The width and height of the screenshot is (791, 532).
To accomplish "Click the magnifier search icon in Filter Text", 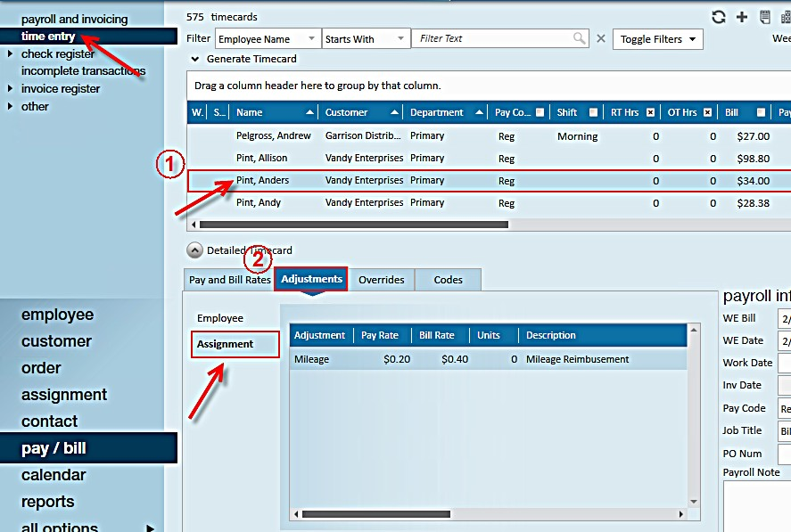I will coord(579,38).
